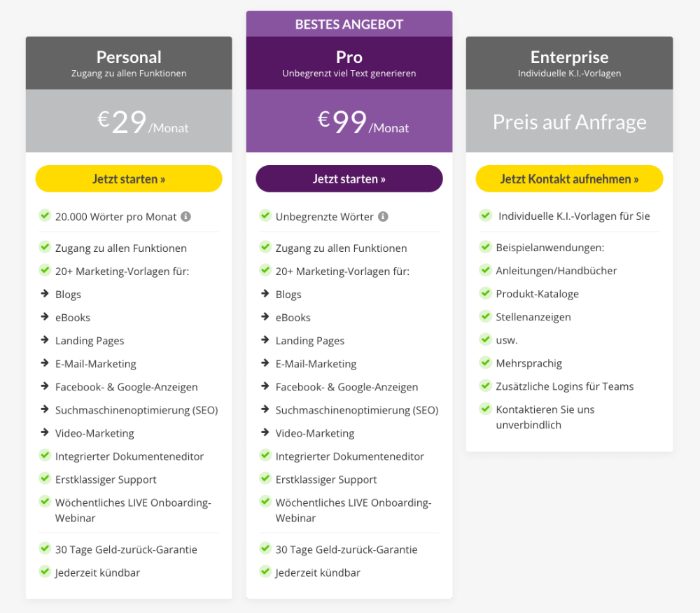
Task: Click arrow icon before Blogs in Personal plan
Action: point(45,294)
